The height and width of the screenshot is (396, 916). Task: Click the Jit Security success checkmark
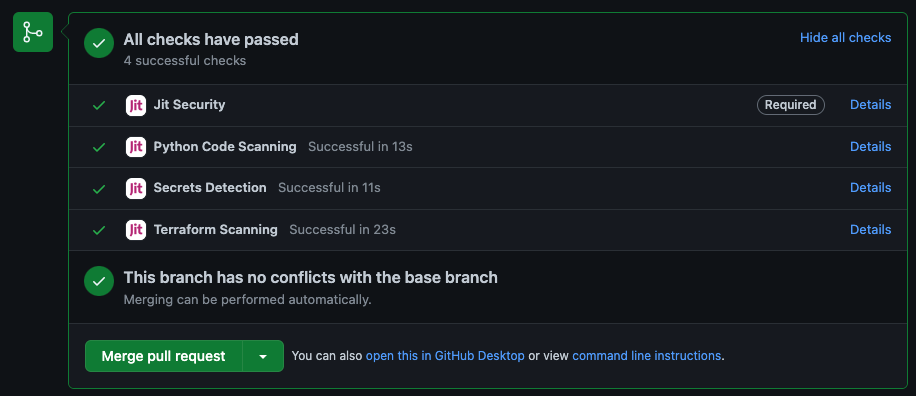coord(99,106)
